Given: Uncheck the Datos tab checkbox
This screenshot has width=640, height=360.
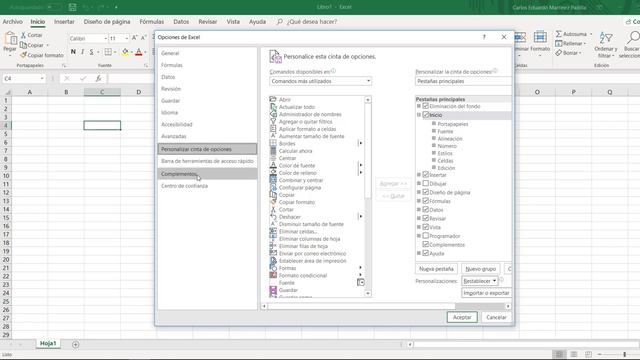Looking at the screenshot, I should coord(426,209).
